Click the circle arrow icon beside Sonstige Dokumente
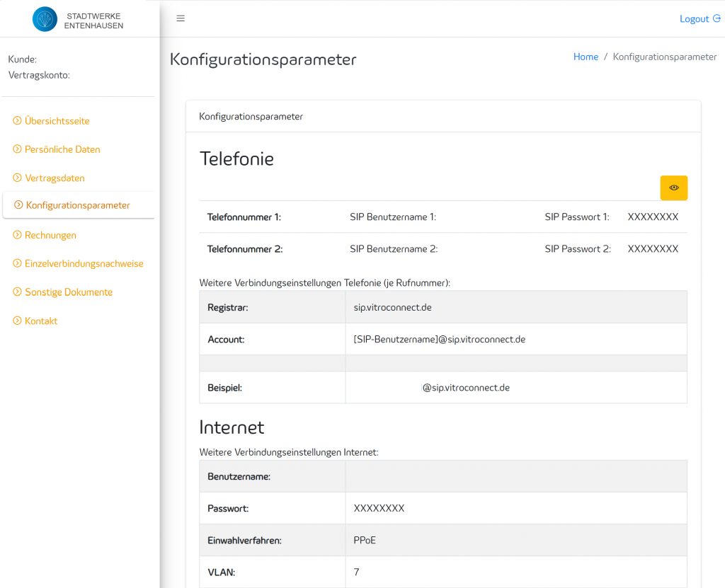This screenshot has height=588, width=725. (x=17, y=292)
